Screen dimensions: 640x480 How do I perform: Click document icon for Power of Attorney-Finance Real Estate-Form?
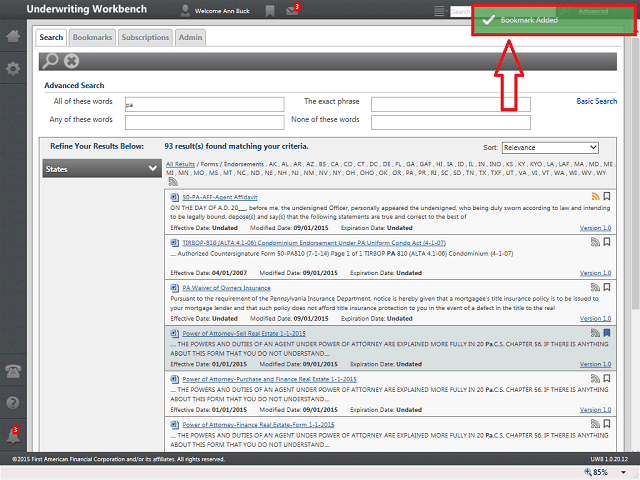pos(174,424)
